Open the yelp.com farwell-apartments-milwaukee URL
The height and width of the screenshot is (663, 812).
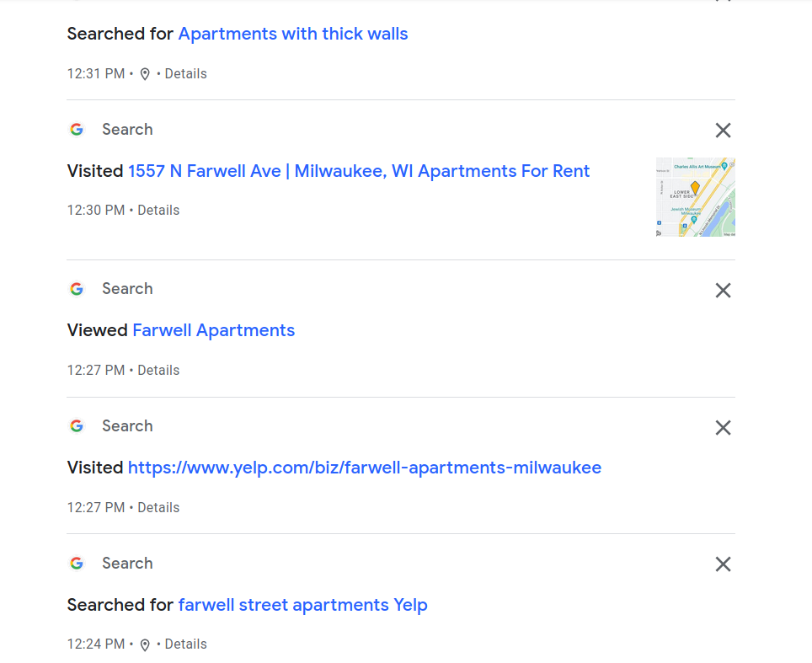[365, 468]
